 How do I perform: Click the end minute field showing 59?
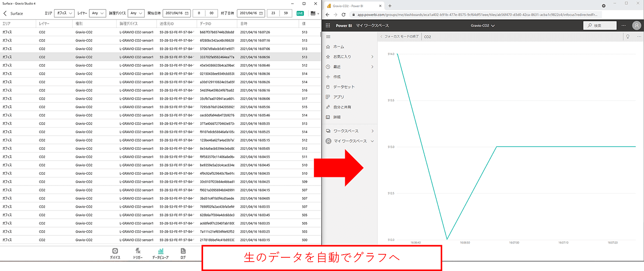click(x=286, y=13)
